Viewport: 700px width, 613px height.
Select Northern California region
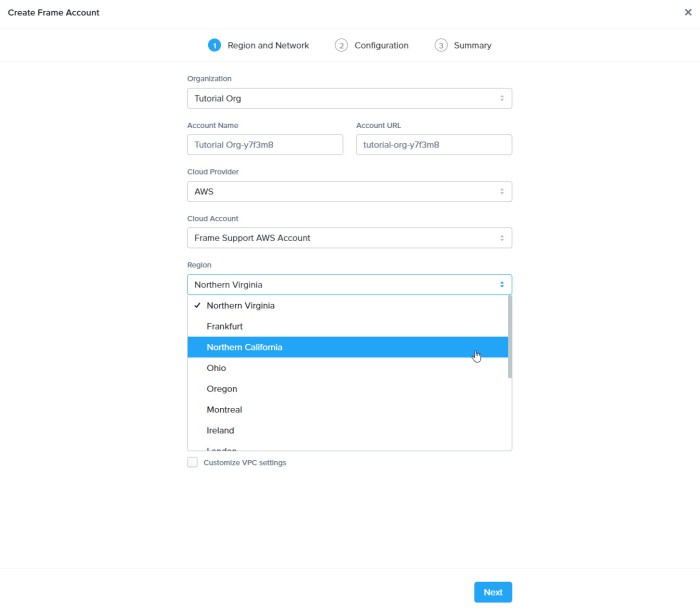(245, 347)
